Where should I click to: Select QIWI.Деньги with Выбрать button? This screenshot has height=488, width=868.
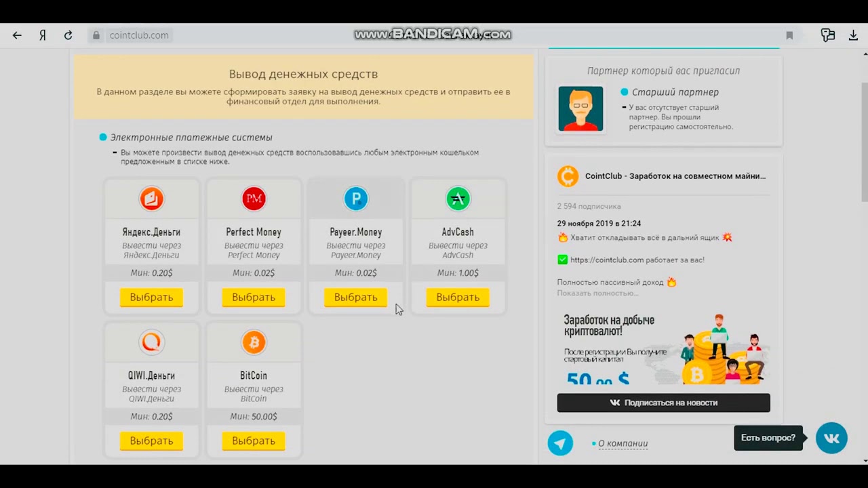(x=151, y=441)
